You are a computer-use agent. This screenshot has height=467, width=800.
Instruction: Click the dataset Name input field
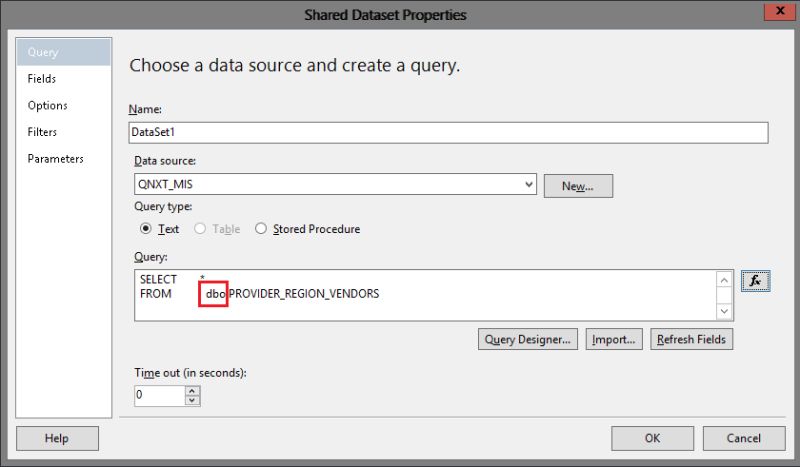point(448,133)
